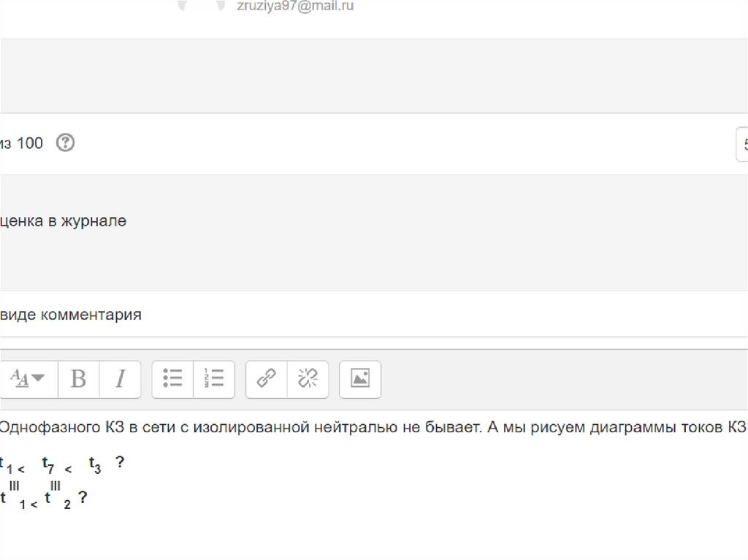The width and height of the screenshot is (748, 560).
Task: Open the insert image dialog
Action: [360, 378]
